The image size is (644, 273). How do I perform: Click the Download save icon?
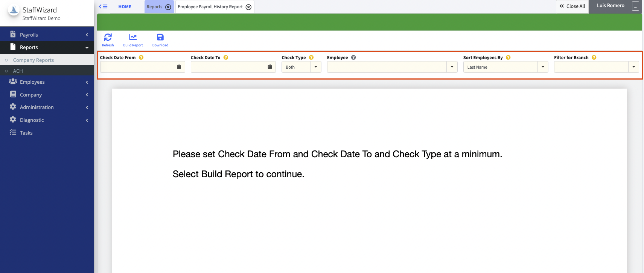click(160, 37)
